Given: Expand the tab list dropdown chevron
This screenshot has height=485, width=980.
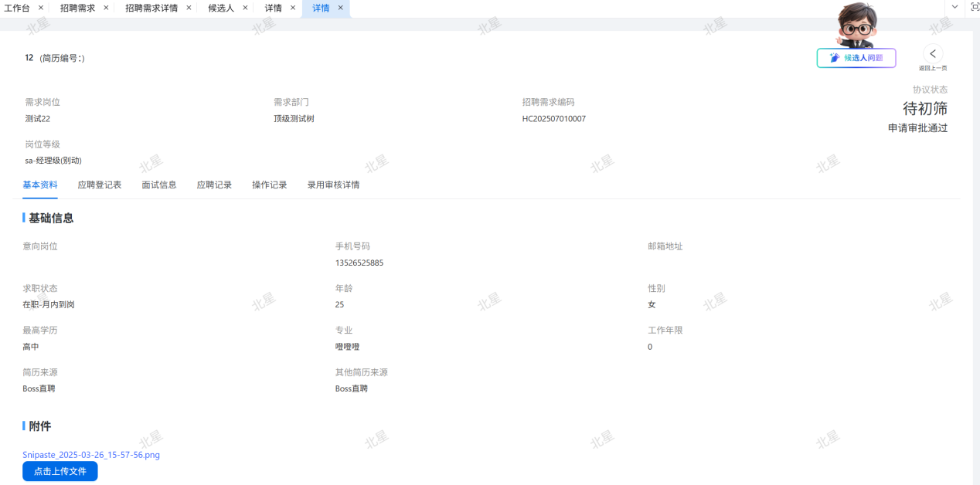Looking at the screenshot, I should click(x=954, y=7).
